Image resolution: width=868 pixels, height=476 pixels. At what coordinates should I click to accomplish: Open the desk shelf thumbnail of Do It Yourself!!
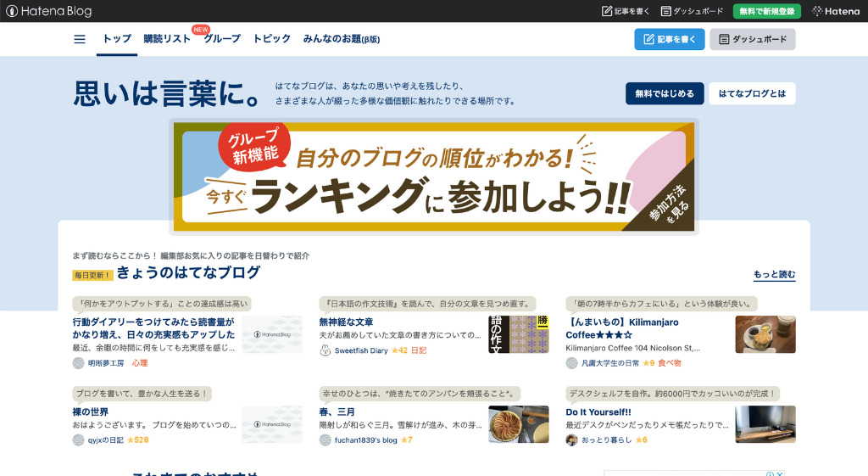(765, 424)
